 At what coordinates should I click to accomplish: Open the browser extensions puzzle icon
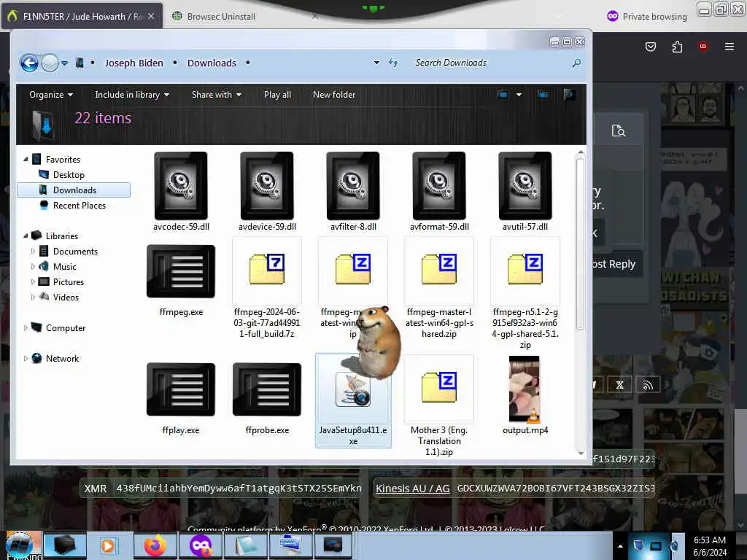pos(677,47)
